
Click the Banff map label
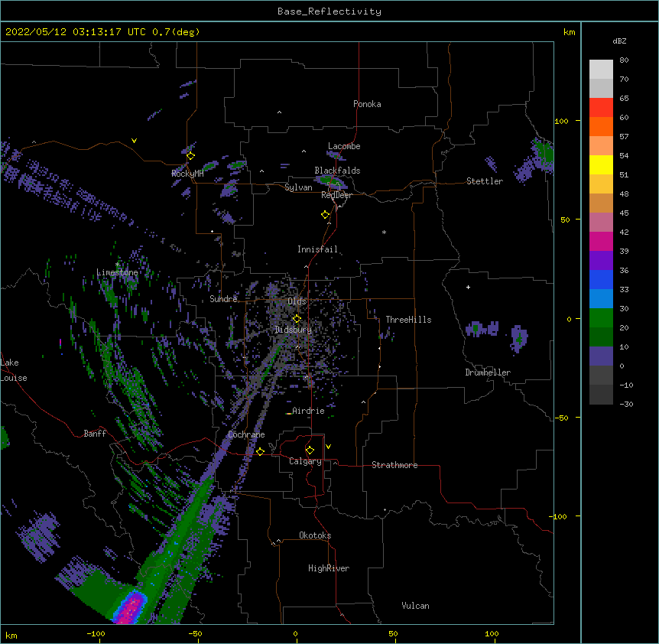pos(95,434)
